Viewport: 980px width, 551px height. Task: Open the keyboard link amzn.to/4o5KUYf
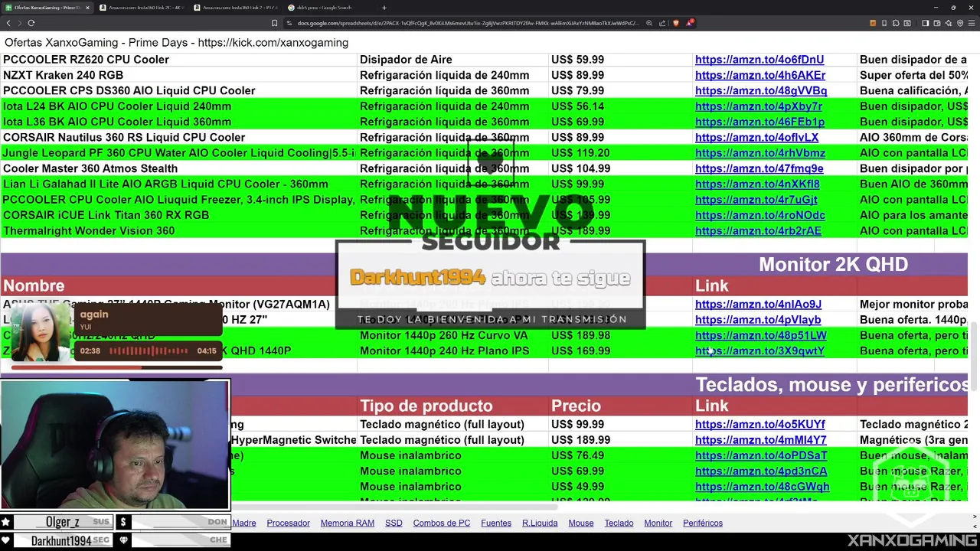coord(760,424)
